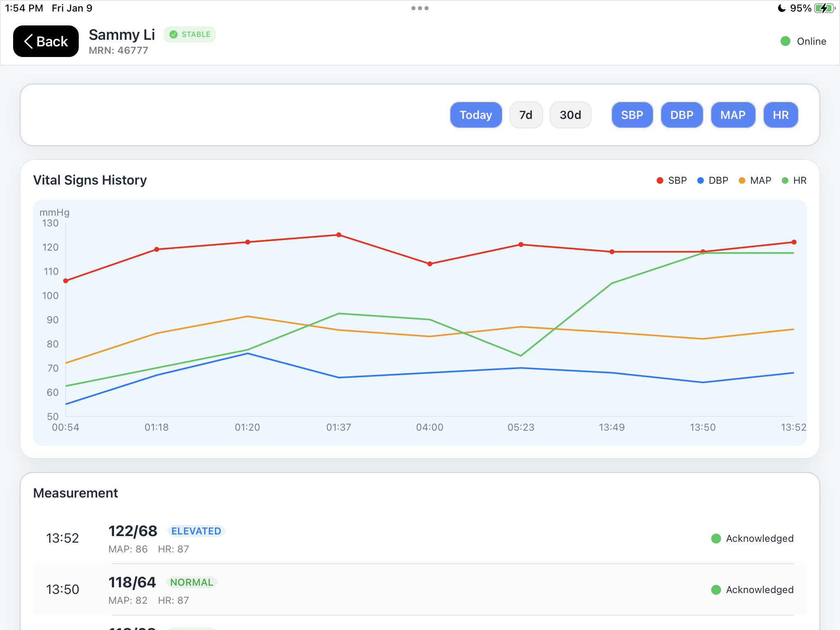Tap the three-dot multitasking indicator
The width and height of the screenshot is (840, 630).
[420, 8]
